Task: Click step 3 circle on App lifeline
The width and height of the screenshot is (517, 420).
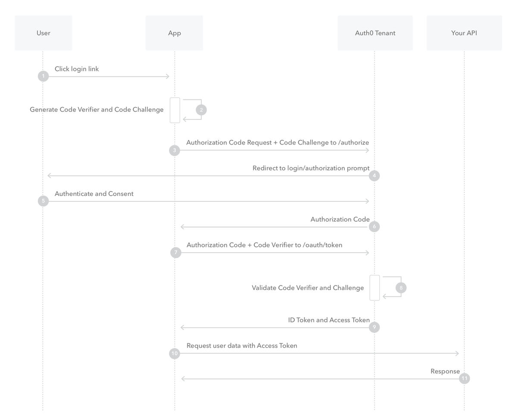Action: (174, 150)
